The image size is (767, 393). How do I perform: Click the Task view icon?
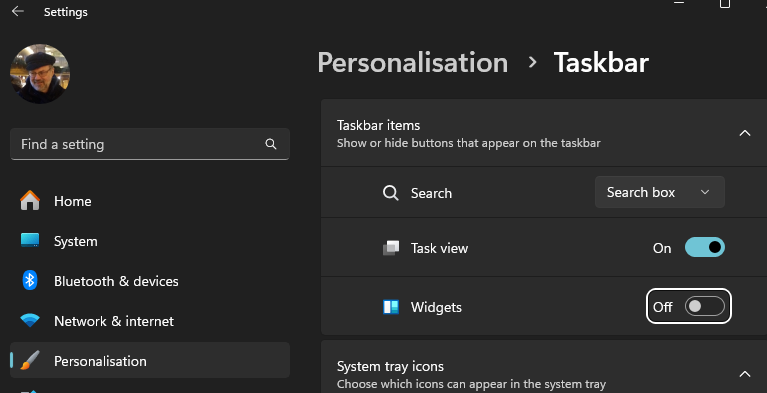coord(390,248)
